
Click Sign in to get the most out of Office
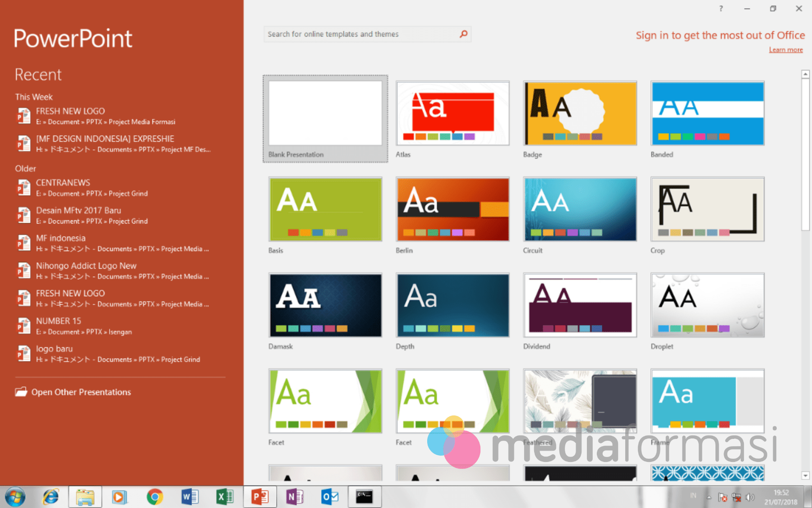tap(720, 35)
